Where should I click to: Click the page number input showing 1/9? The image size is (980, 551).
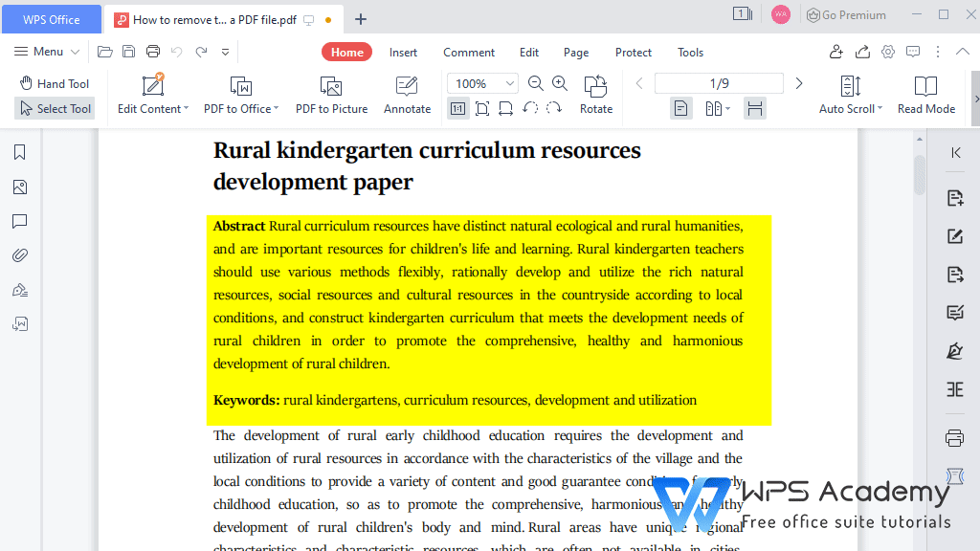tap(719, 83)
